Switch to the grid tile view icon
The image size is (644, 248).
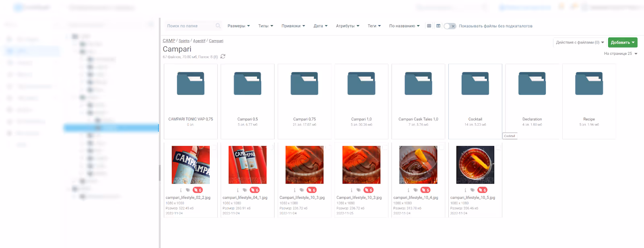[x=429, y=26]
